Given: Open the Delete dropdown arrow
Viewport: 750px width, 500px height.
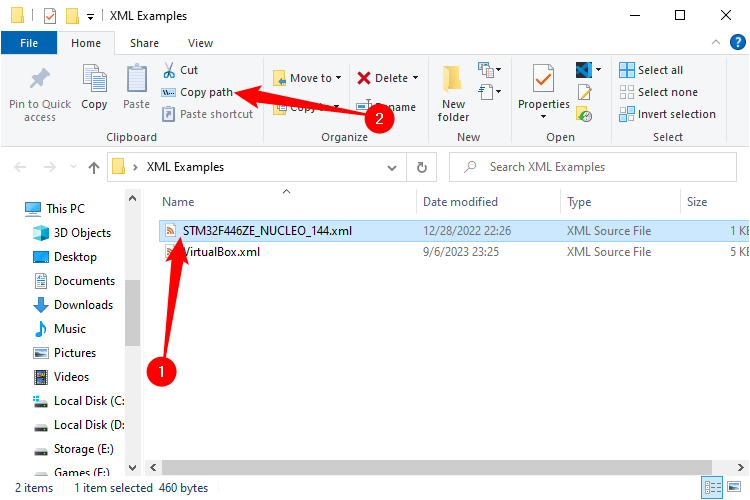Looking at the screenshot, I should (x=415, y=78).
